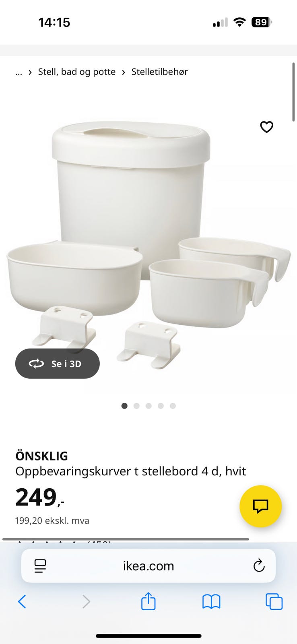Select the fifth image carousel dot
The image size is (297, 644).
pos(173,406)
